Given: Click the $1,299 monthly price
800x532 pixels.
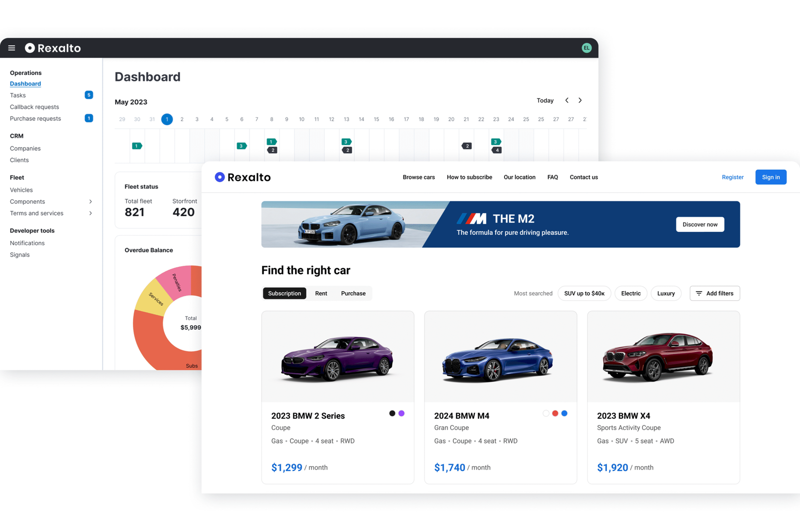Looking at the screenshot, I should click(x=286, y=468).
